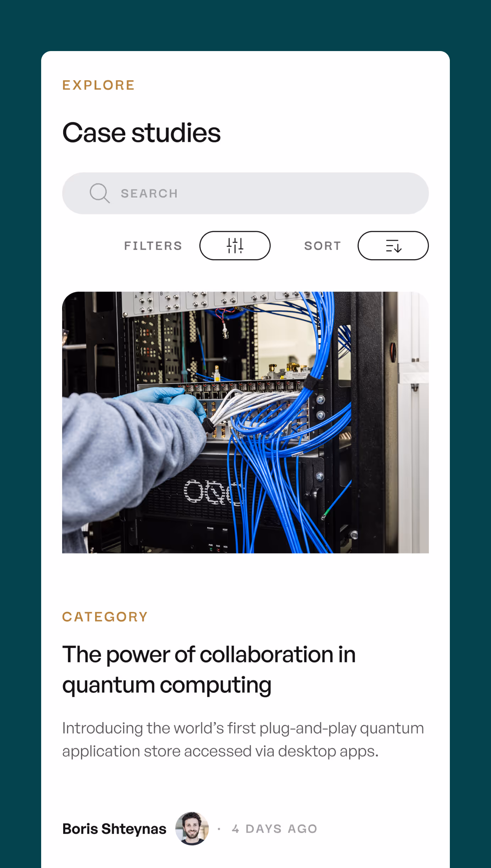
Task: Open author name Boris Shteynas
Action: (x=114, y=829)
